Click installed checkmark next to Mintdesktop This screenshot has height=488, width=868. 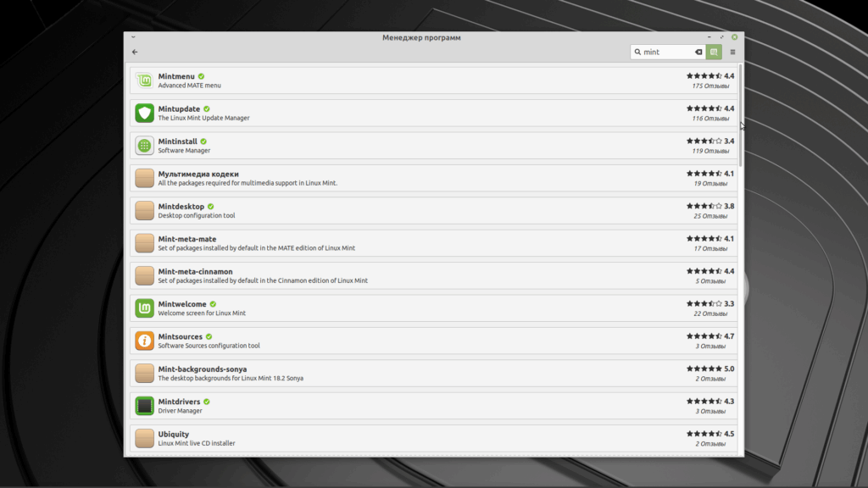click(211, 207)
